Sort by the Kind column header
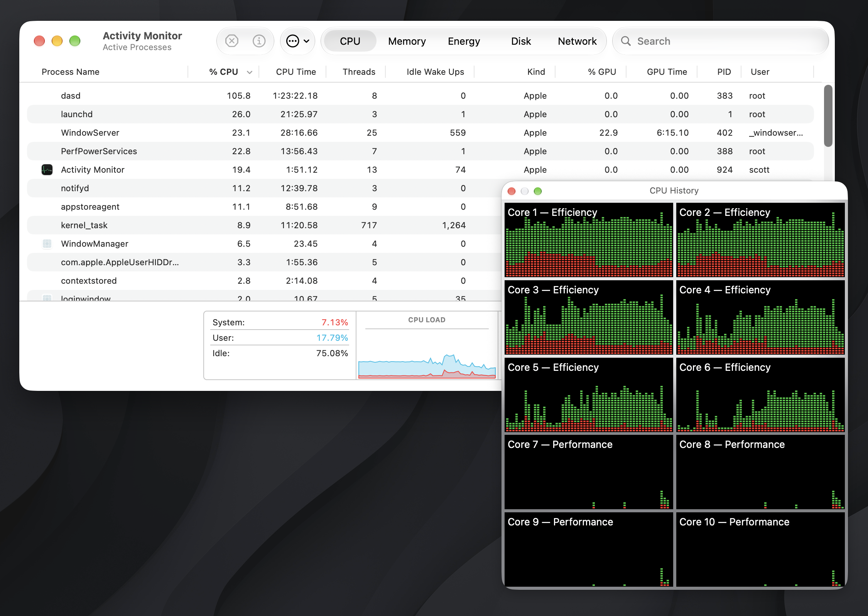The height and width of the screenshot is (616, 868). pos(536,72)
